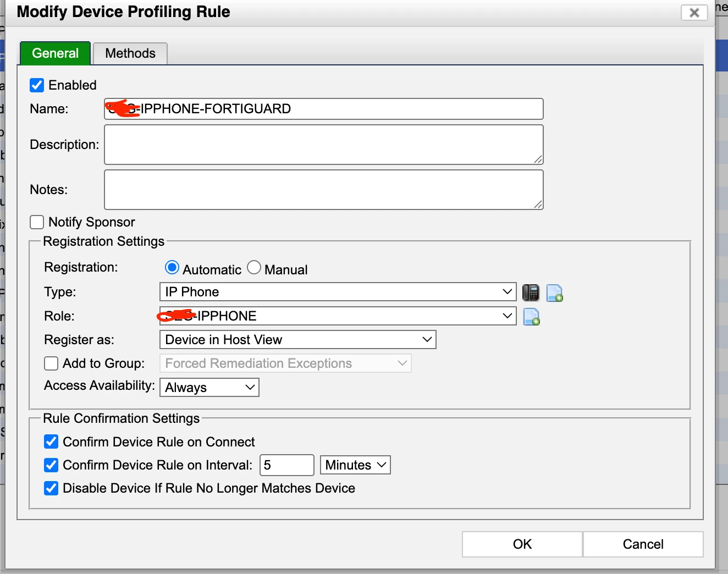728x574 pixels.
Task: Click the add new role icon
Action: (x=532, y=317)
